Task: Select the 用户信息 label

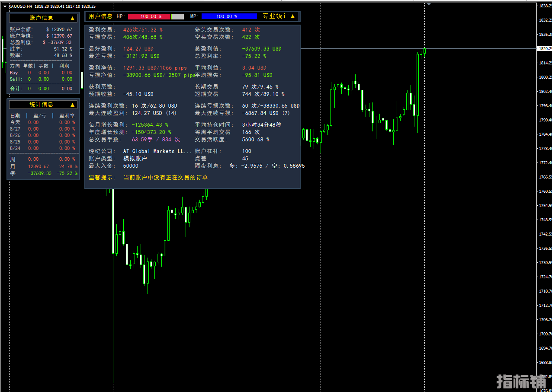Action: coord(100,16)
